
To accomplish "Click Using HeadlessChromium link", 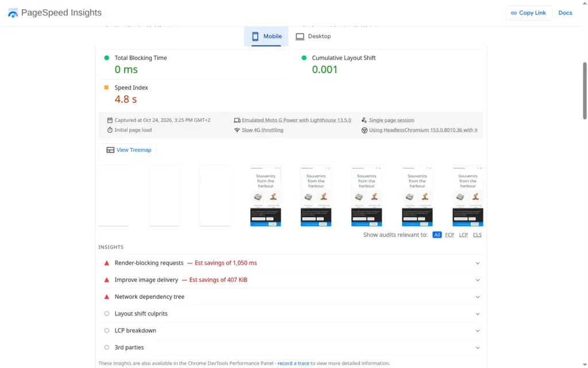I will click(423, 130).
